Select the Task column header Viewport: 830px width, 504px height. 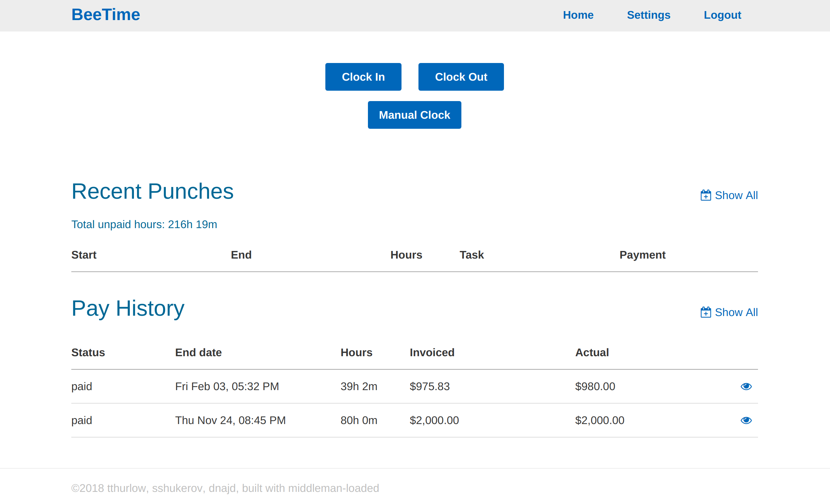coord(471,255)
